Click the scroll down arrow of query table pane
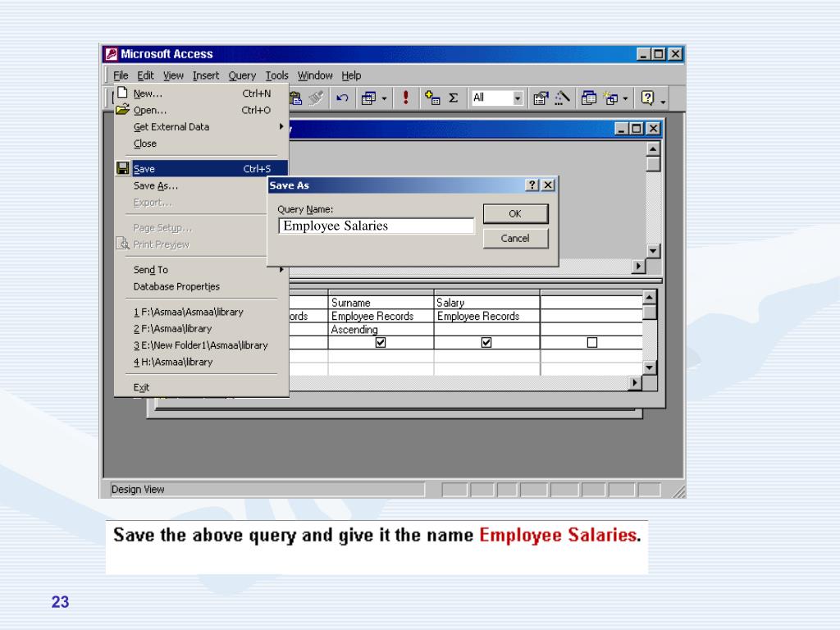This screenshot has width=840, height=630. (653, 251)
